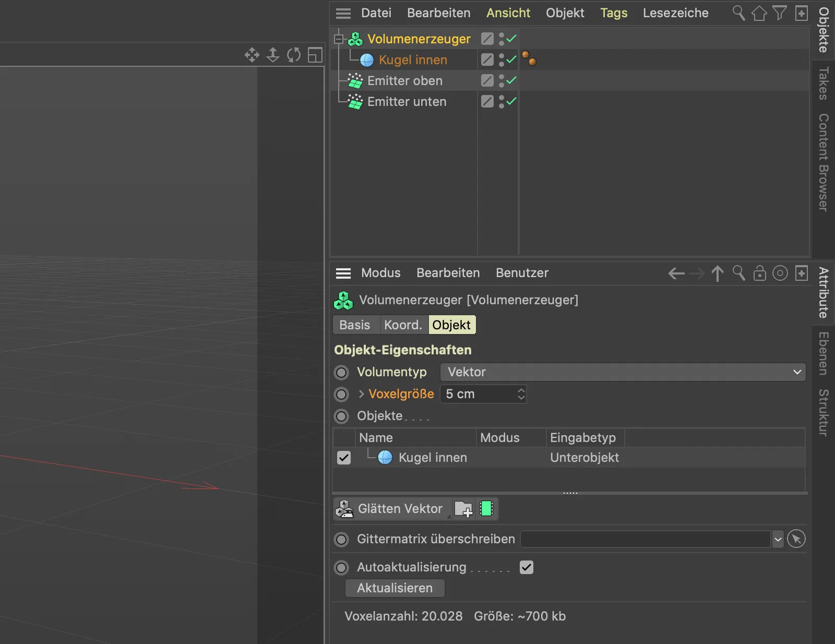This screenshot has width=835, height=644.
Task: Open the Struktur side tab
Action: 824,412
